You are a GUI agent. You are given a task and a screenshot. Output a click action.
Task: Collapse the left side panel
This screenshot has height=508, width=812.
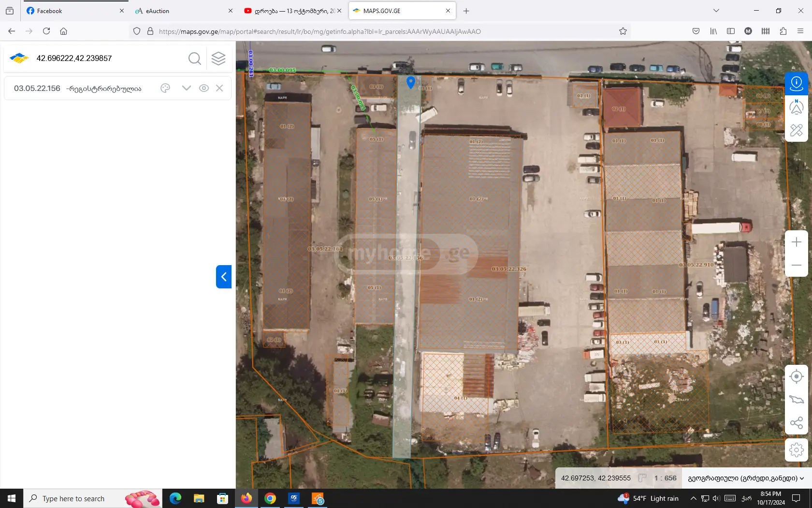[224, 277]
